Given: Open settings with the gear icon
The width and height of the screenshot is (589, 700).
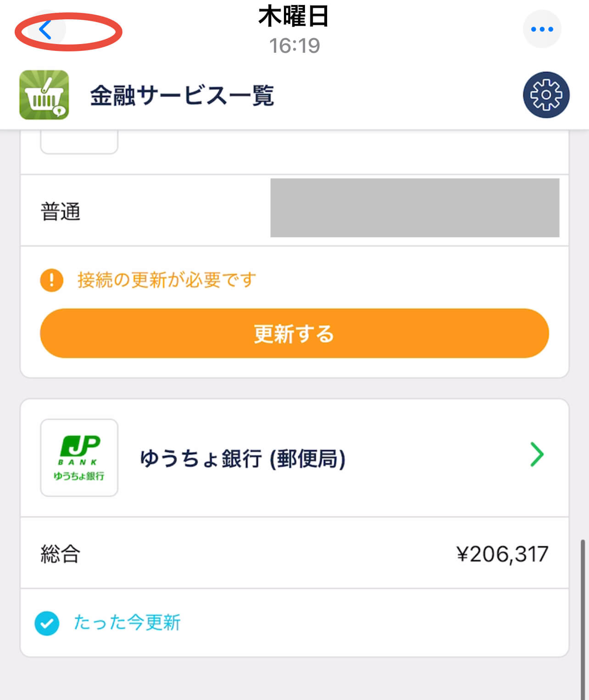Looking at the screenshot, I should [546, 95].
